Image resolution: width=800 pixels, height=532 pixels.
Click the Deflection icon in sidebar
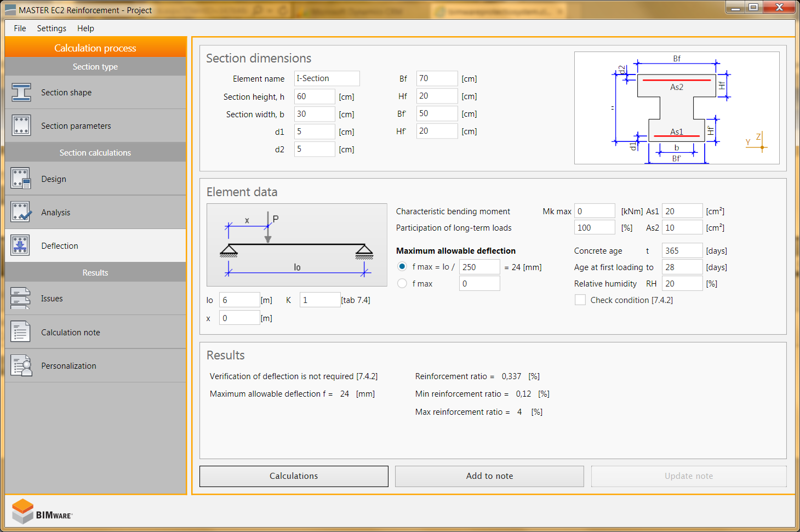tap(21, 245)
